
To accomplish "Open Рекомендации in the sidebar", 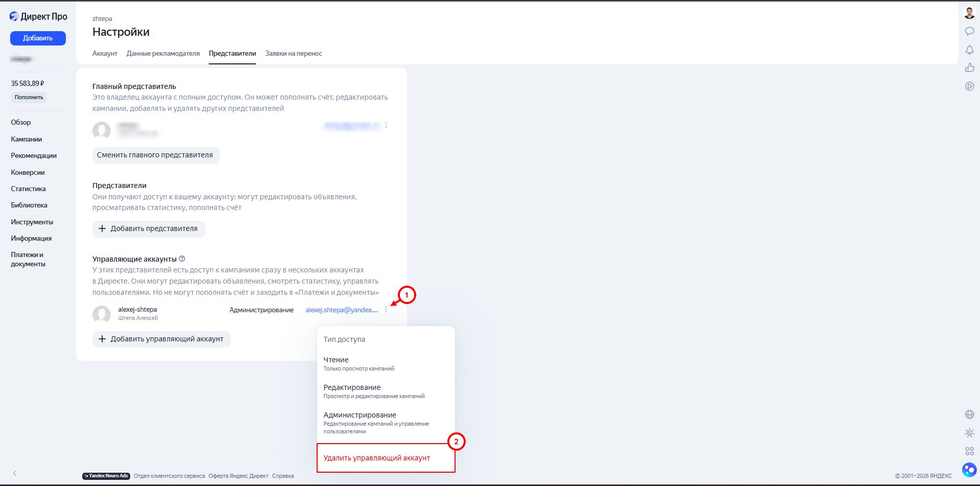I will coord(34,155).
